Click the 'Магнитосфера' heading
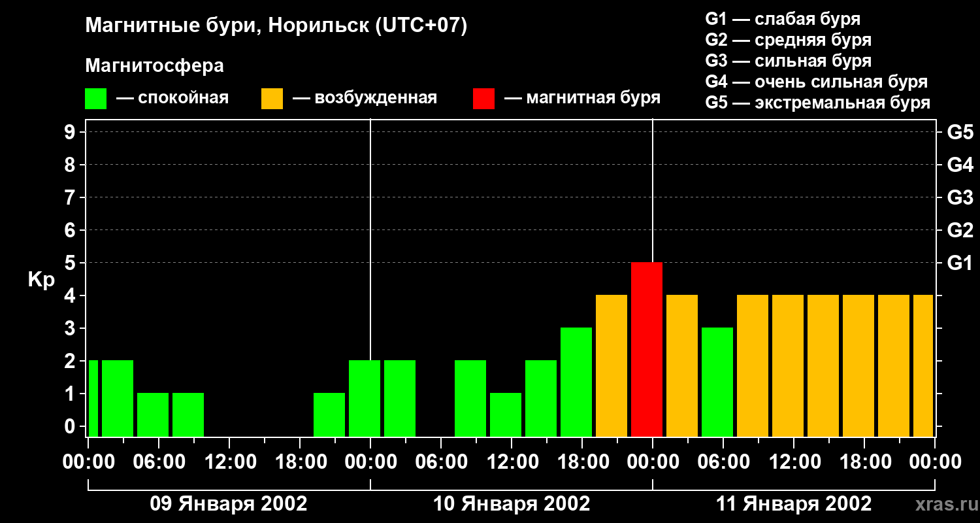The height and width of the screenshot is (523, 980). click(155, 66)
